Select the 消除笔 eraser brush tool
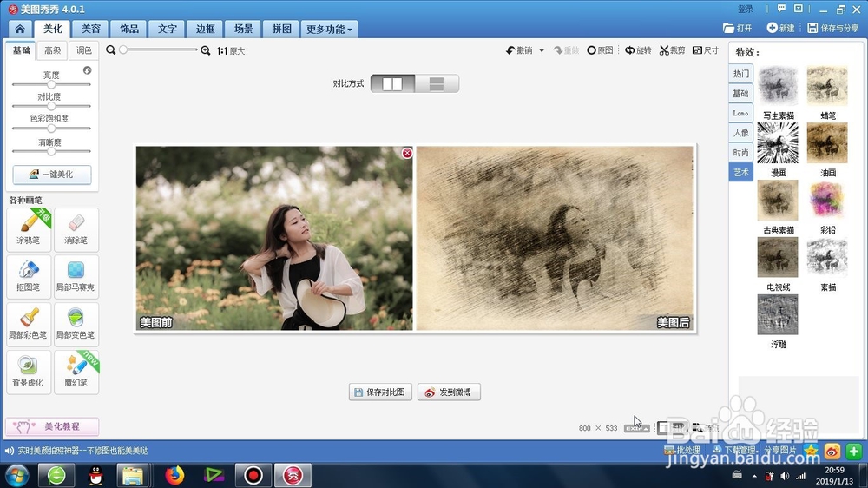The height and width of the screenshot is (488, 868). point(76,229)
